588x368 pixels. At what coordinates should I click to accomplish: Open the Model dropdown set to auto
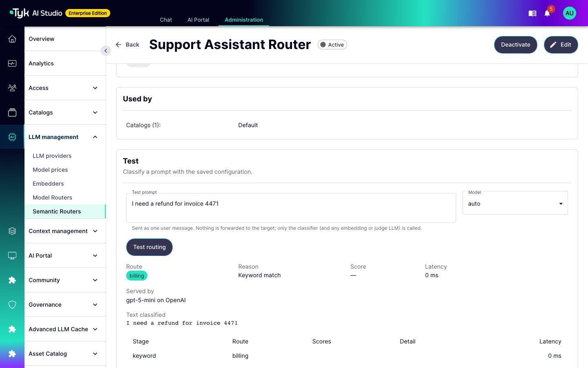tap(515, 203)
